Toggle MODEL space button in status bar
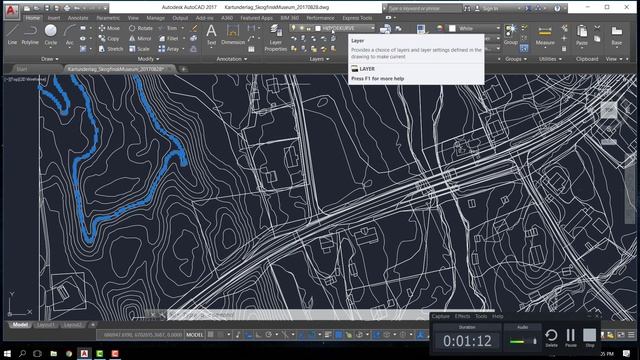The width and height of the screenshot is (640, 360). click(x=194, y=335)
